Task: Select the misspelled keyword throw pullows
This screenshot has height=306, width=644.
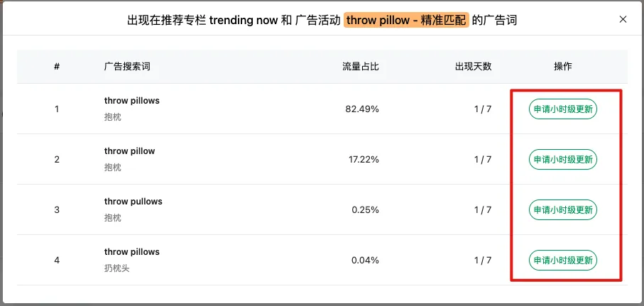Action: click(133, 201)
